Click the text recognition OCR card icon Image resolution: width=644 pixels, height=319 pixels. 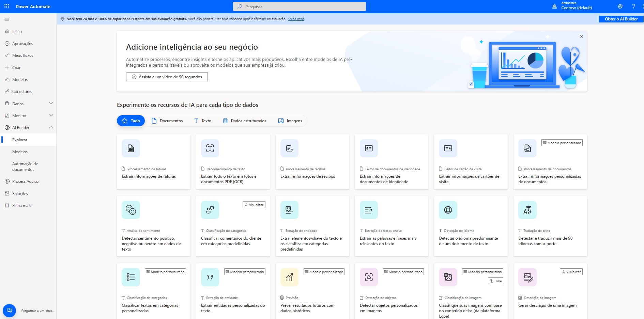210,148
